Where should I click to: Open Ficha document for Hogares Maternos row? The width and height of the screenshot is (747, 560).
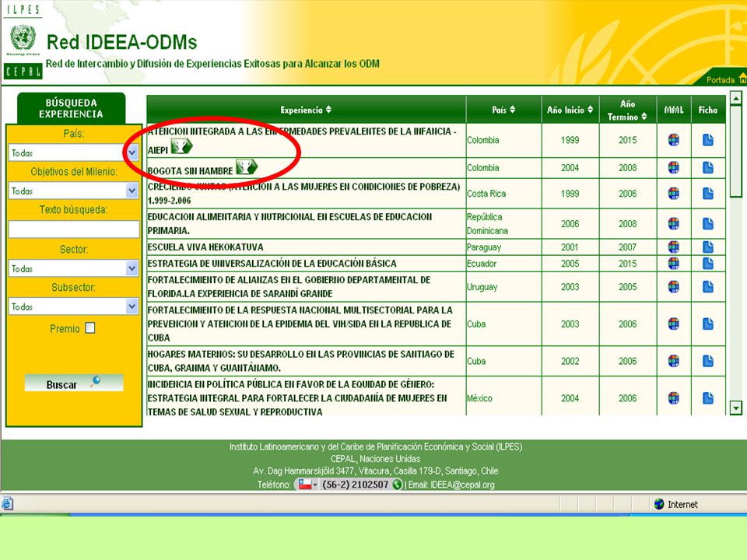(x=708, y=361)
